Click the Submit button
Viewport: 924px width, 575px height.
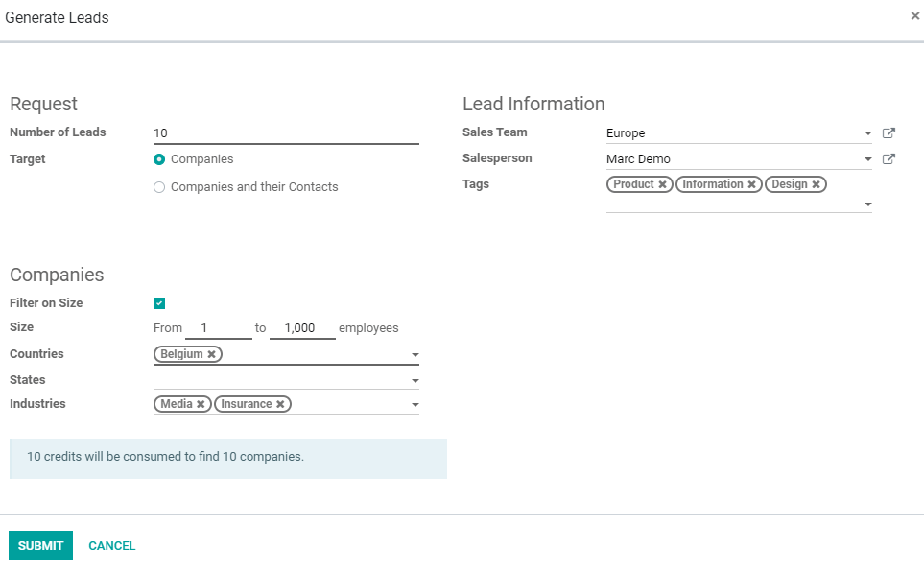click(40, 545)
